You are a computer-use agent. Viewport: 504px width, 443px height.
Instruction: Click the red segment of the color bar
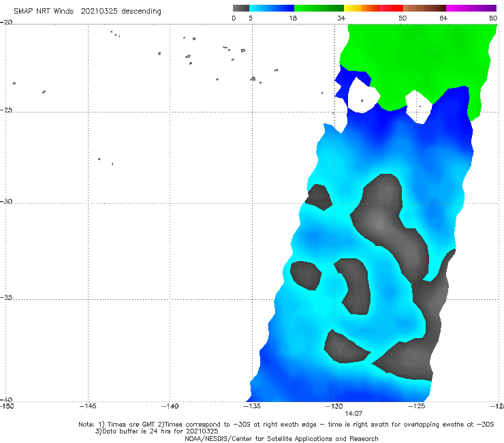[x=391, y=8]
